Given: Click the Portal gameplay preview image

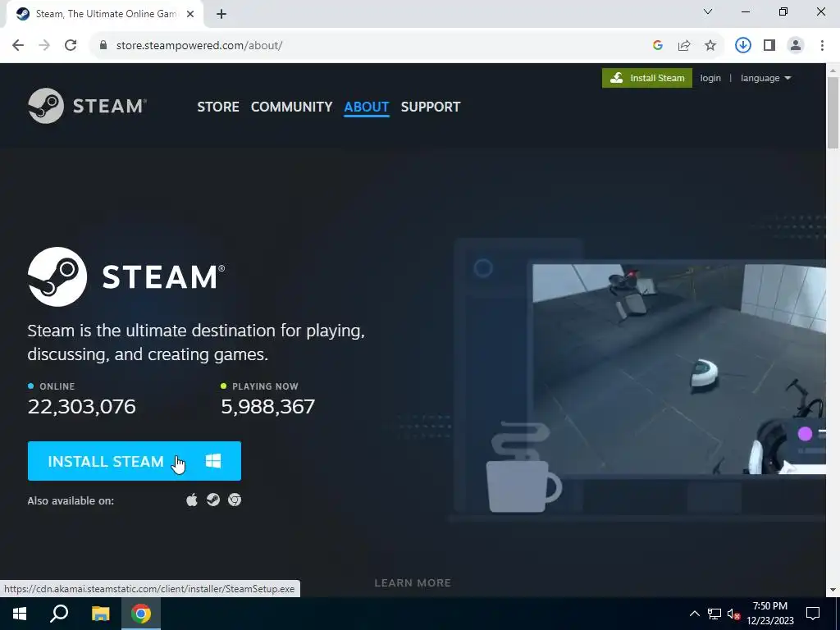Looking at the screenshot, I should [679, 368].
